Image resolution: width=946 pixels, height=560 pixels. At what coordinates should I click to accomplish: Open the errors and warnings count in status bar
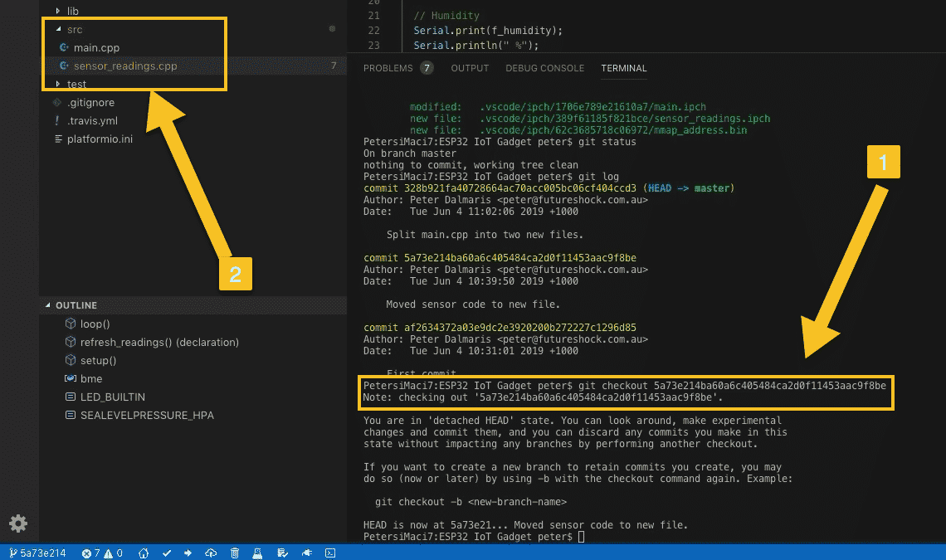coord(103,553)
